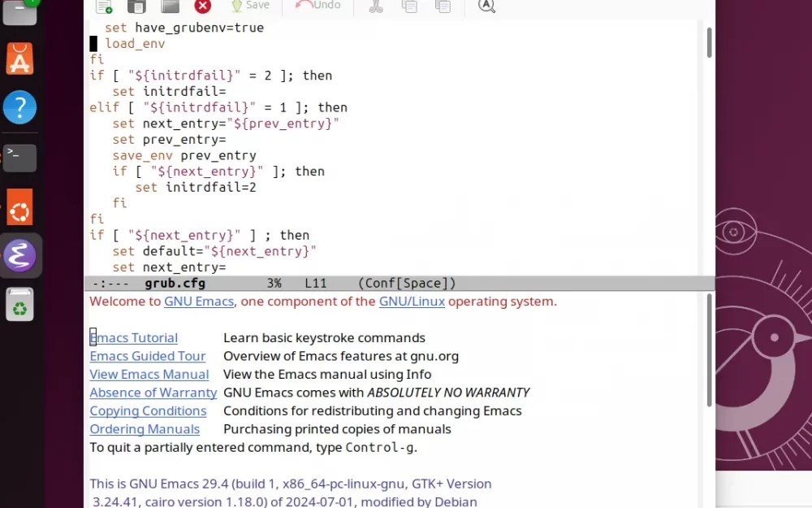The height and width of the screenshot is (508, 812).
Task: Click the Cut scissors icon
Action: click(375, 7)
